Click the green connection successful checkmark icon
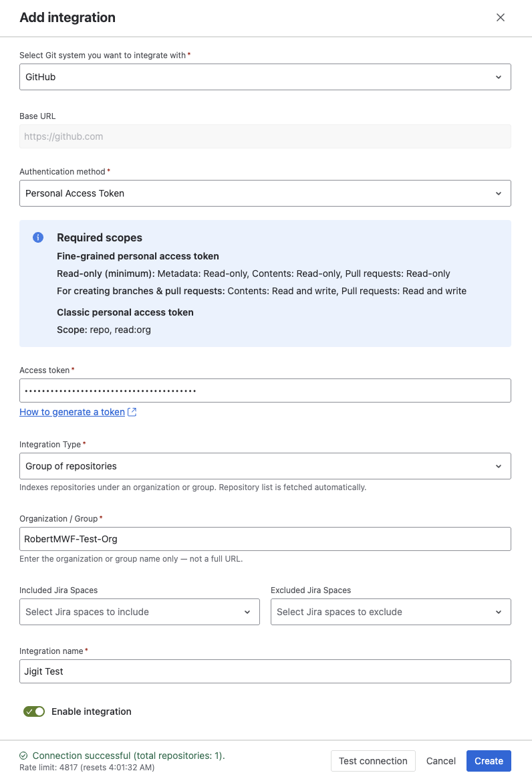This screenshot has width=532, height=781. [23, 756]
